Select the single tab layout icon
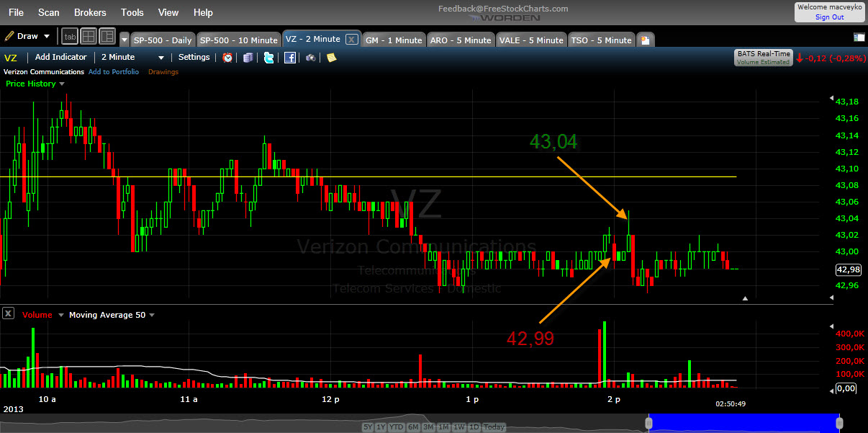Viewport: 868px width, 433px height. (70, 36)
